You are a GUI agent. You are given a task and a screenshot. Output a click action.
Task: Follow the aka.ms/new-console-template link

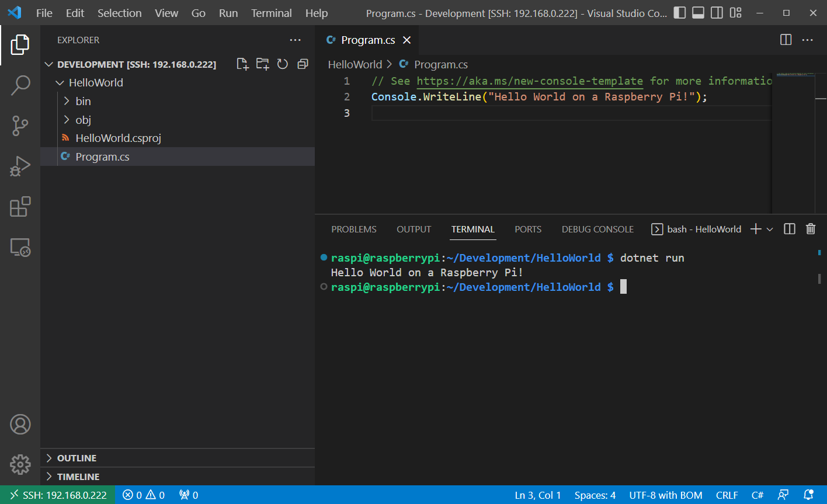[x=529, y=81]
